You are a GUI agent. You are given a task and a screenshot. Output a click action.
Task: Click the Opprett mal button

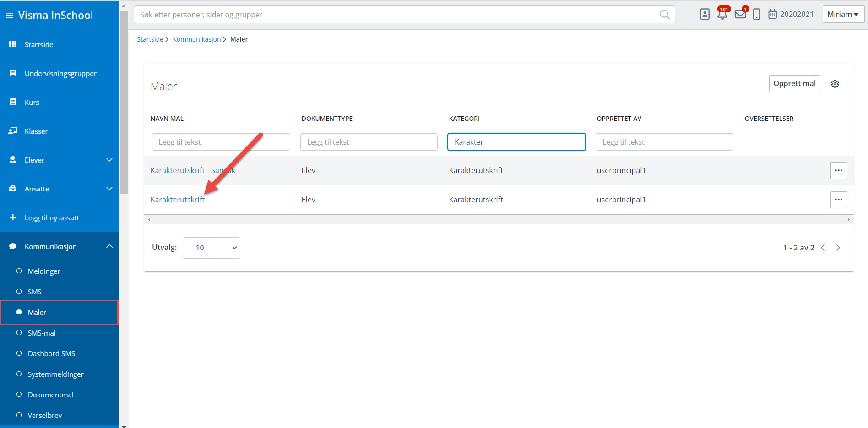pos(794,84)
